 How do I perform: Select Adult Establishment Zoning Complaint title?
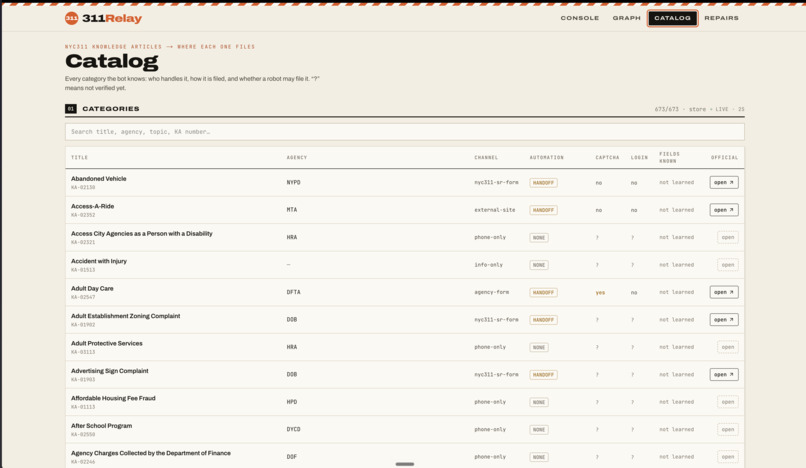[x=125, y=316]
